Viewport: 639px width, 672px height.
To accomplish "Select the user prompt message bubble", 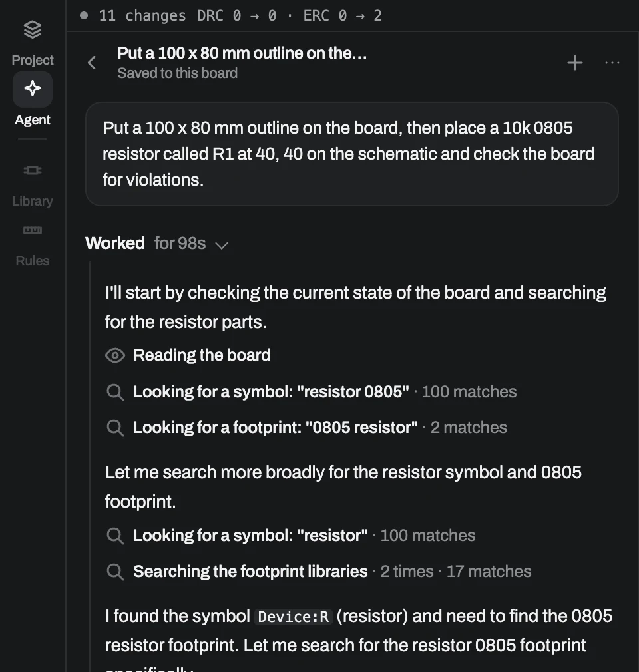I will [x=351, y=154].
